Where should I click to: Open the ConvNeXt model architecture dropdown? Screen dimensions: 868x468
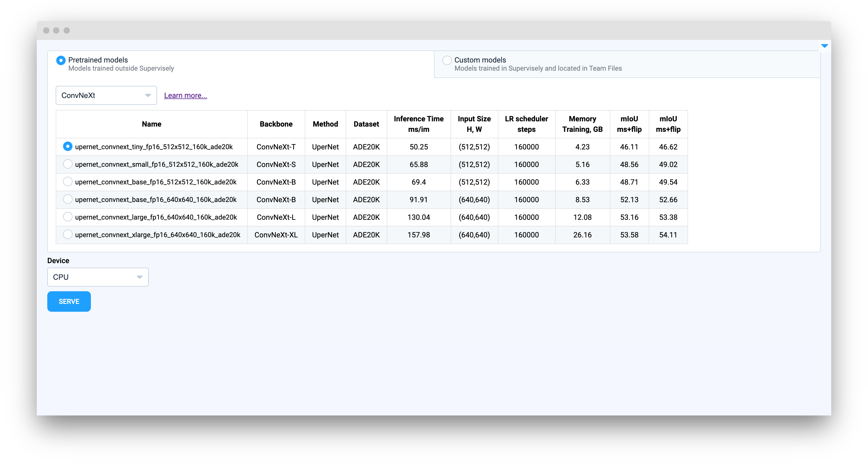point(101,95)
